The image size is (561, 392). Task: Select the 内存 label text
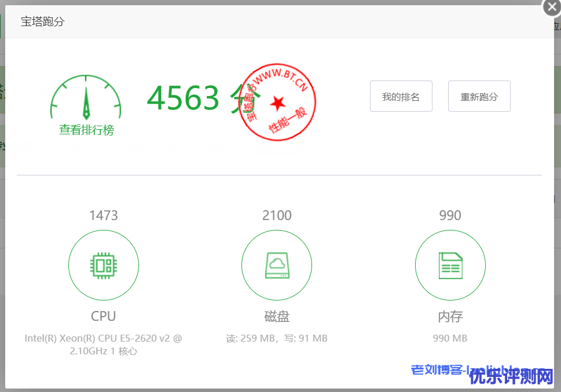coord(450,317)
